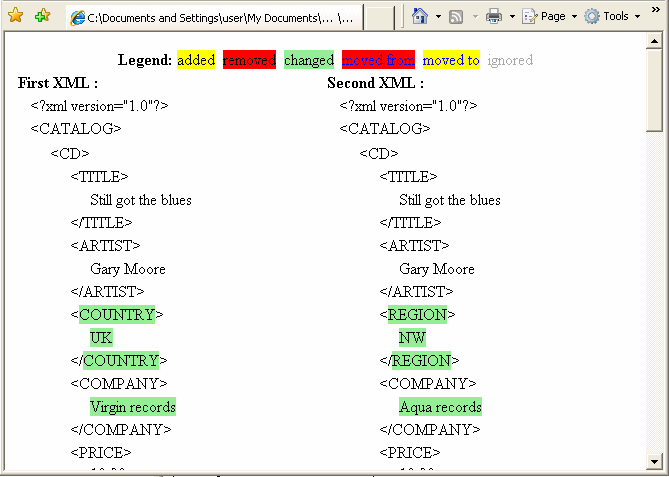The height and width of the screenshot is (477, 669).
Task: Open the feeds dropdown arrow
Action: [x=473, y=17]
